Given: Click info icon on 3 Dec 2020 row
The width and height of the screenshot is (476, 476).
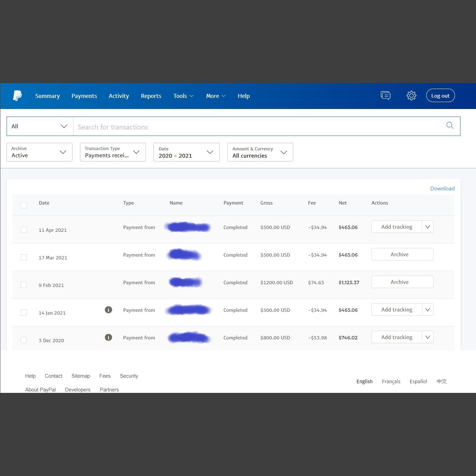Looking at the screenshot, I should 108,337.
